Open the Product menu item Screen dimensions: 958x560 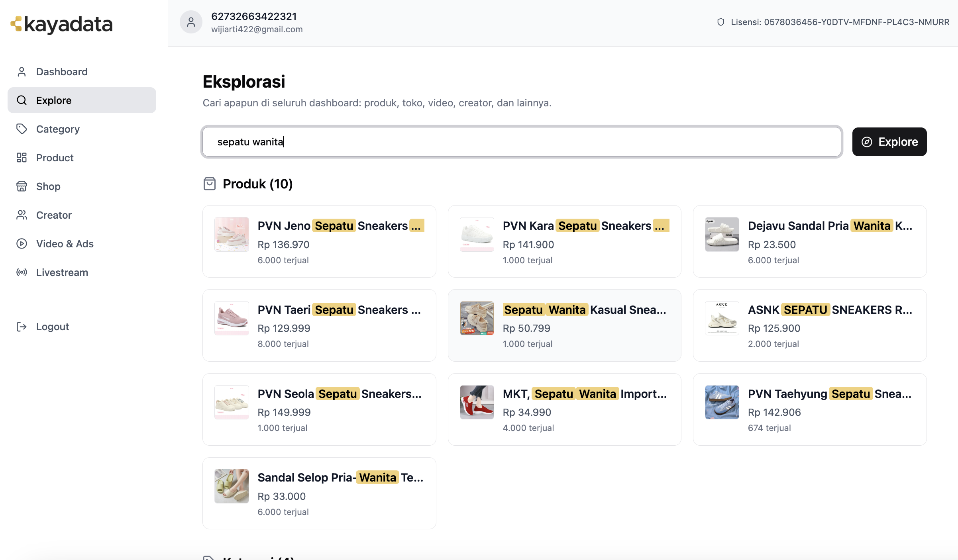coord(55,158)
